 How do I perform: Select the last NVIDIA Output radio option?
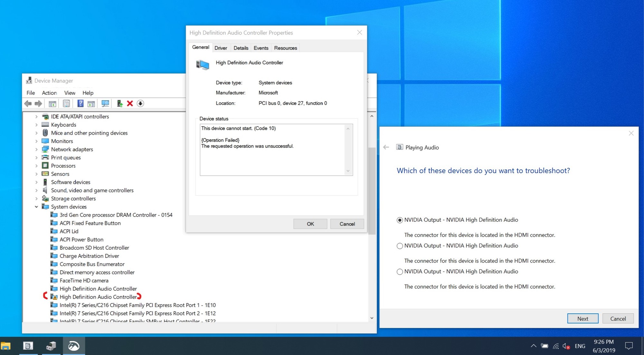click(400, 272)
